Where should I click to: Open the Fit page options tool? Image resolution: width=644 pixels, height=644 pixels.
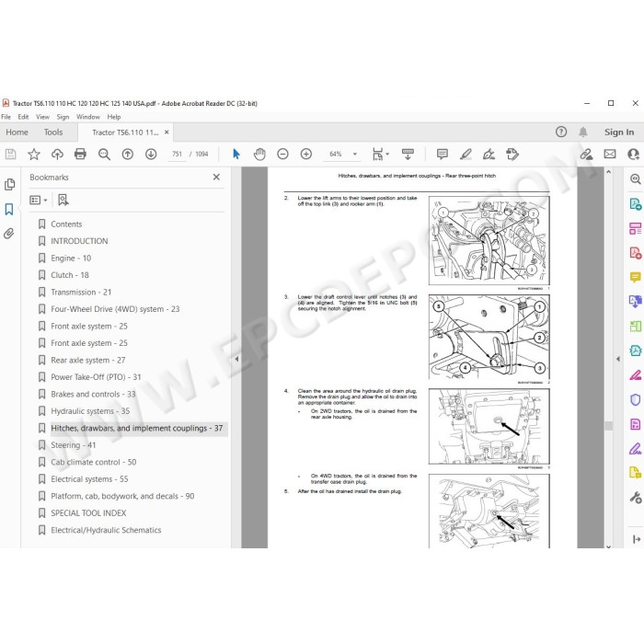[377, 155]
